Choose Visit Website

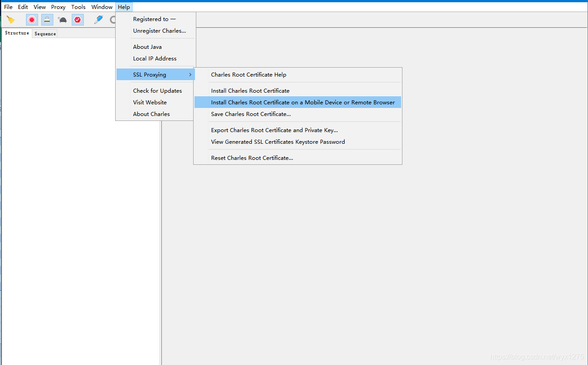pos(156,103)
